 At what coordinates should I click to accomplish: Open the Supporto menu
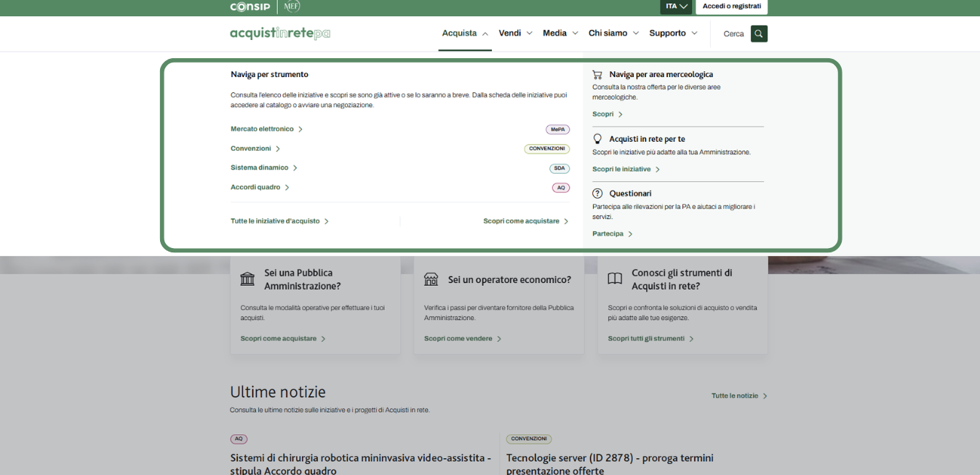coord(673,33)
